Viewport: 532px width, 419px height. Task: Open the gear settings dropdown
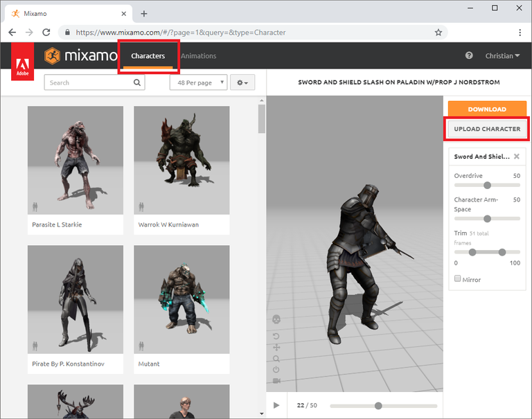(242, 82)
